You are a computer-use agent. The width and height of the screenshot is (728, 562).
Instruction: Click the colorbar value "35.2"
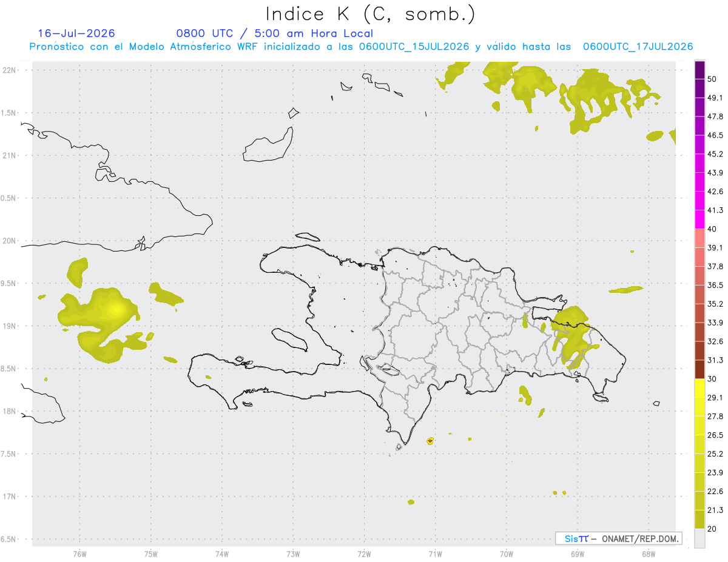coord(715,304)
